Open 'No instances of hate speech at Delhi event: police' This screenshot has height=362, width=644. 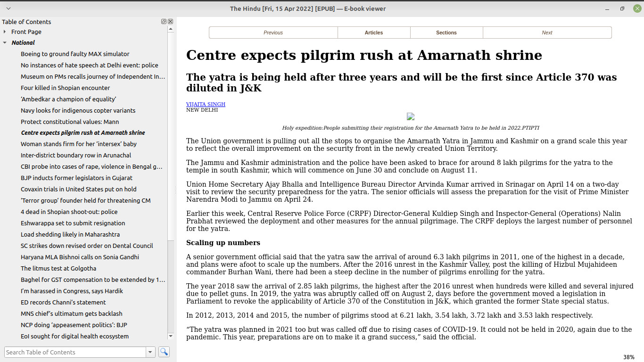(90, 65)
